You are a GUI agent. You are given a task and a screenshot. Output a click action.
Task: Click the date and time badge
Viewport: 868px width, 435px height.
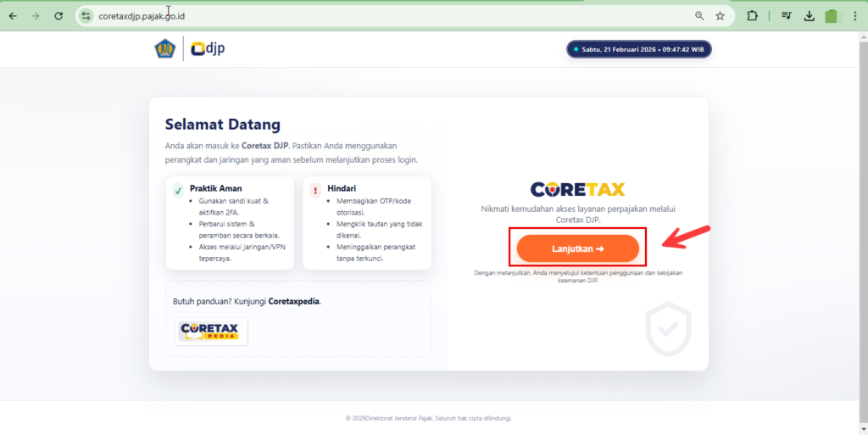coord(639,49)
